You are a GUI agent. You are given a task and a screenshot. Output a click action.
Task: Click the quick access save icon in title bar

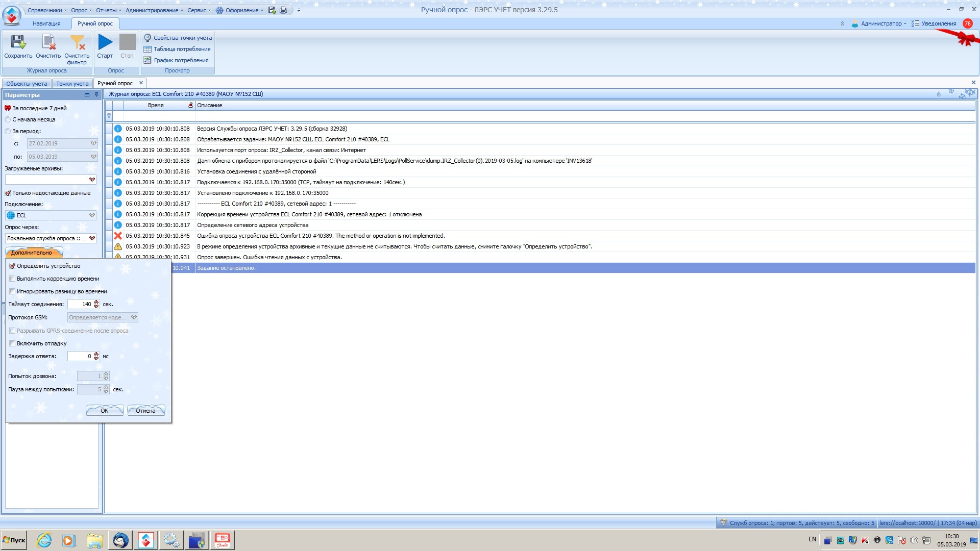272,10
